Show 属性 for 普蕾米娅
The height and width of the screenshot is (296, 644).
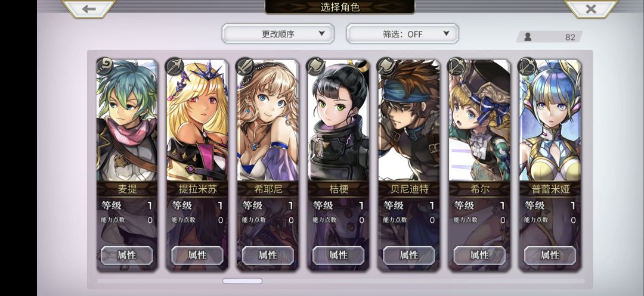(x=550, y=256)
